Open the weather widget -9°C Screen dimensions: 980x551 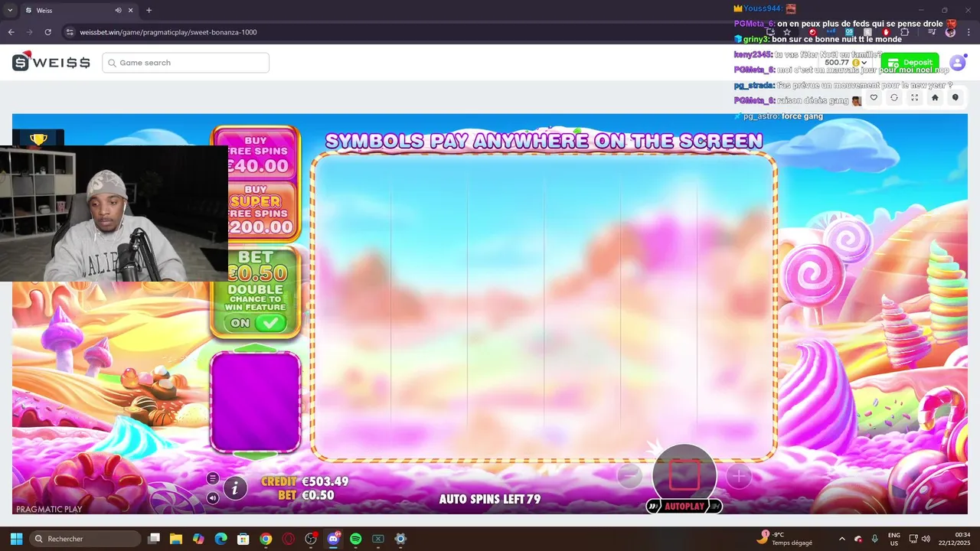(784, 539)
